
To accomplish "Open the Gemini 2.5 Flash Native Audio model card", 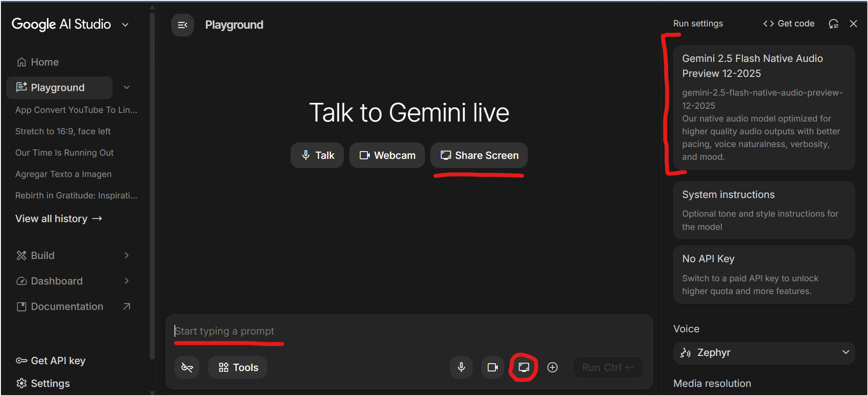I will coord(764,107).
